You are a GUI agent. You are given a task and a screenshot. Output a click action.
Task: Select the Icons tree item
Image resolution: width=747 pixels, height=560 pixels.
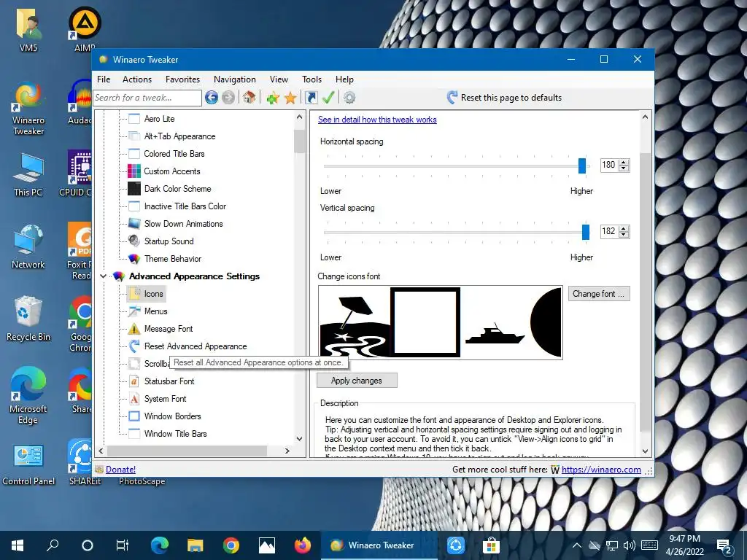153,294
